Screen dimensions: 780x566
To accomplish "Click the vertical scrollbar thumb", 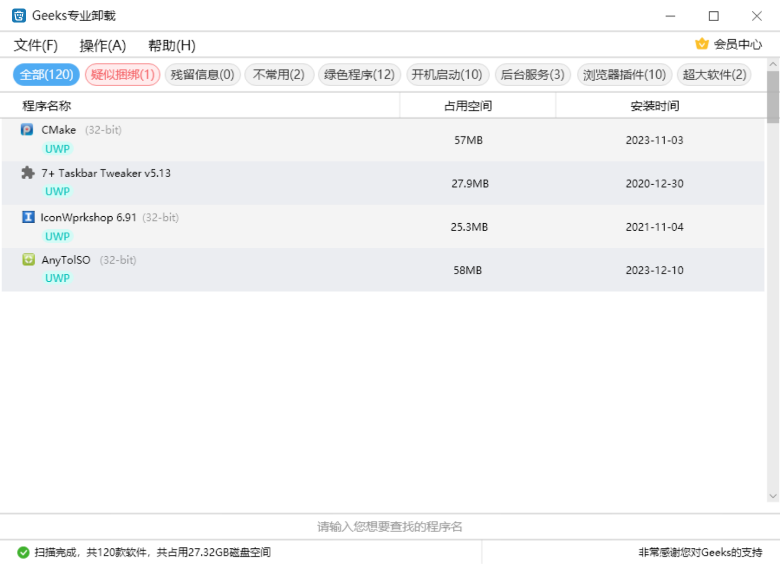I will pyautogui.click(x=773, y=97).
